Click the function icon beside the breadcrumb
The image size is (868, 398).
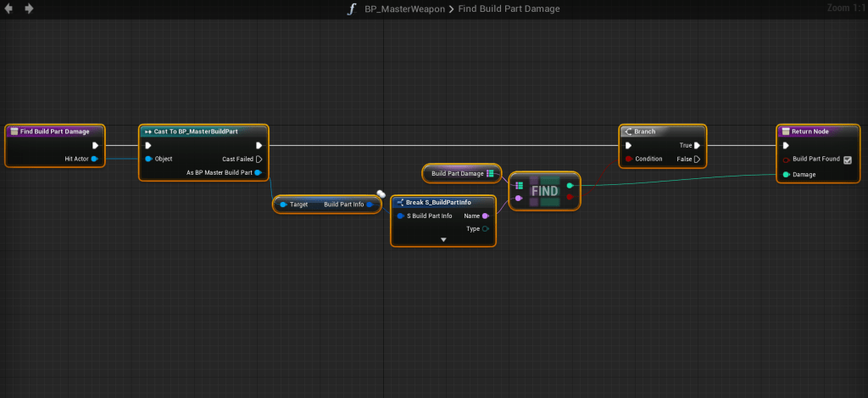pyautogui.click(x=351, y=8)
